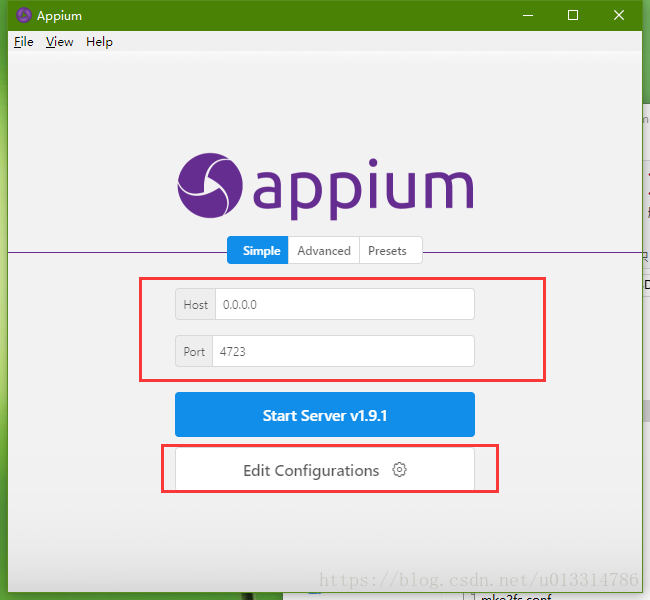
Task: Click the Host input field
Action: point(345,304)
